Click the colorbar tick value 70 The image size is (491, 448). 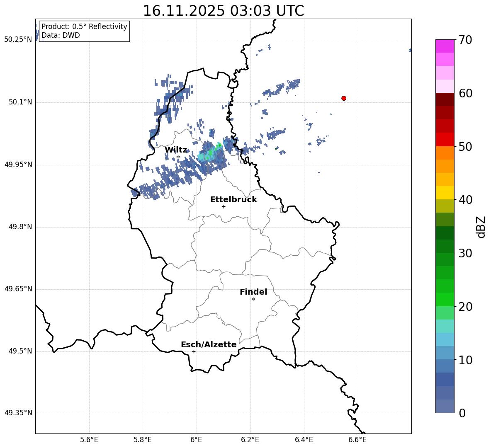pyautogui.click(x=466, y=40)
